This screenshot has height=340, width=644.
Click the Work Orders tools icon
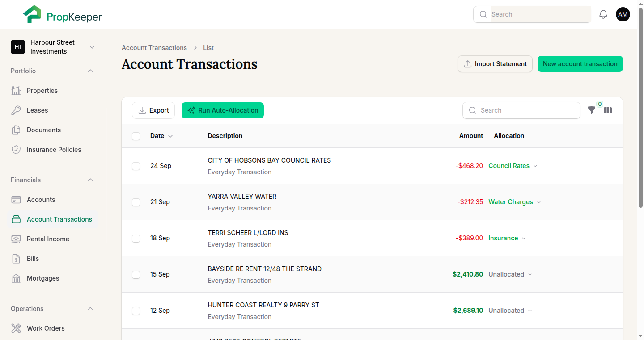pos(16,328)
